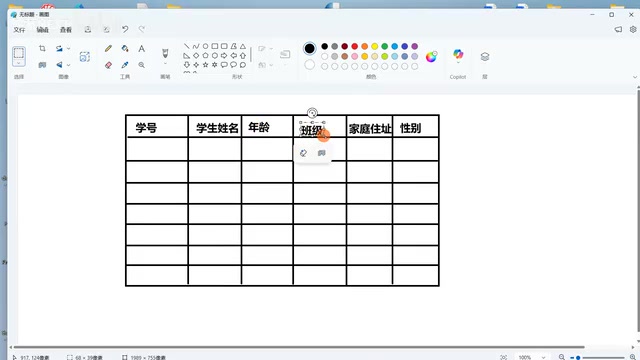Screen dimensions: 640x360
Task: Click the 家庭住址 header cell text
Action: coord(370,129)
